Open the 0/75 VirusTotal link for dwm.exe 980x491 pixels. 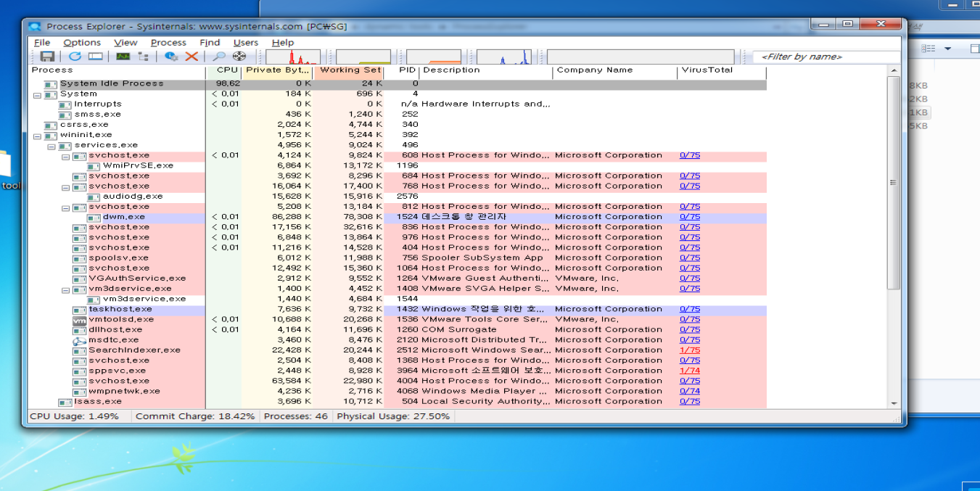690,217
